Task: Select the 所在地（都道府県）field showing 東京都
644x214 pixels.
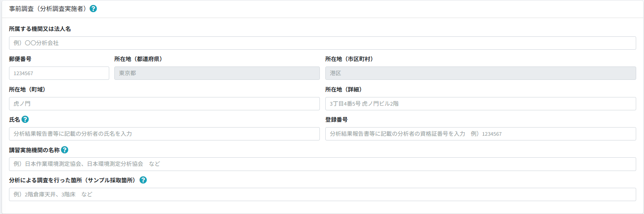Action: (217, 73)
